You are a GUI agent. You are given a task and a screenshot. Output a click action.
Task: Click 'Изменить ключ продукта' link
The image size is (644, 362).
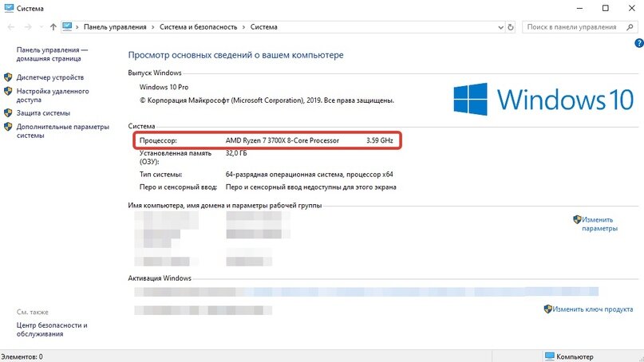[x=593, y=309]
